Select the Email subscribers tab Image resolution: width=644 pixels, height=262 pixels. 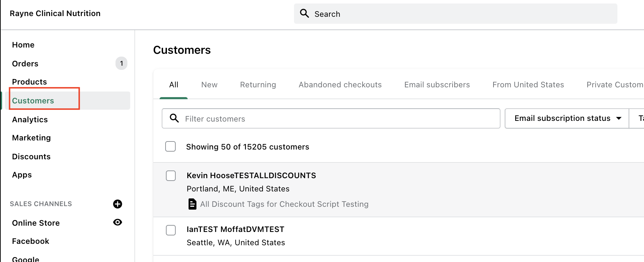click(437, 85)
